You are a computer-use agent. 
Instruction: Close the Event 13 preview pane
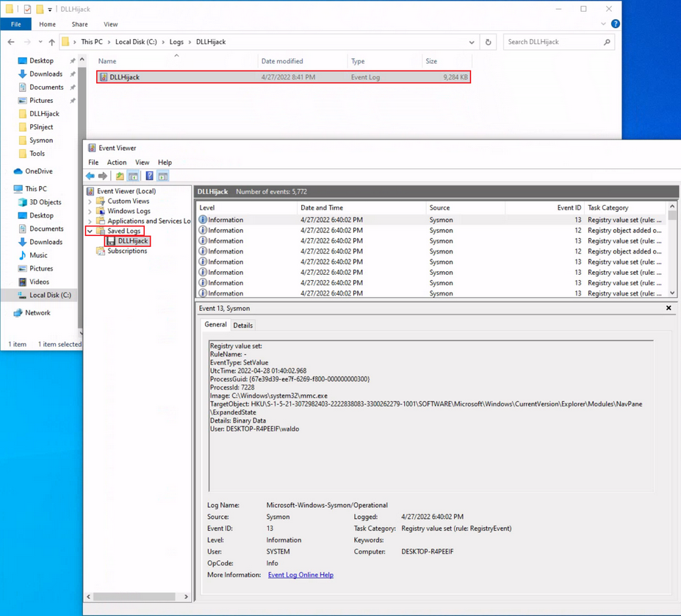668,307
